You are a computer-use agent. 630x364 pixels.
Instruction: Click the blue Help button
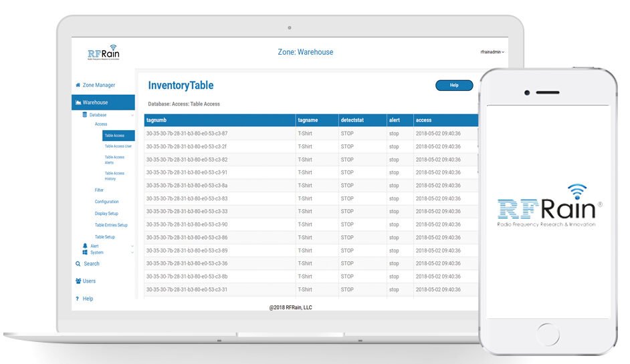(454, 85)
